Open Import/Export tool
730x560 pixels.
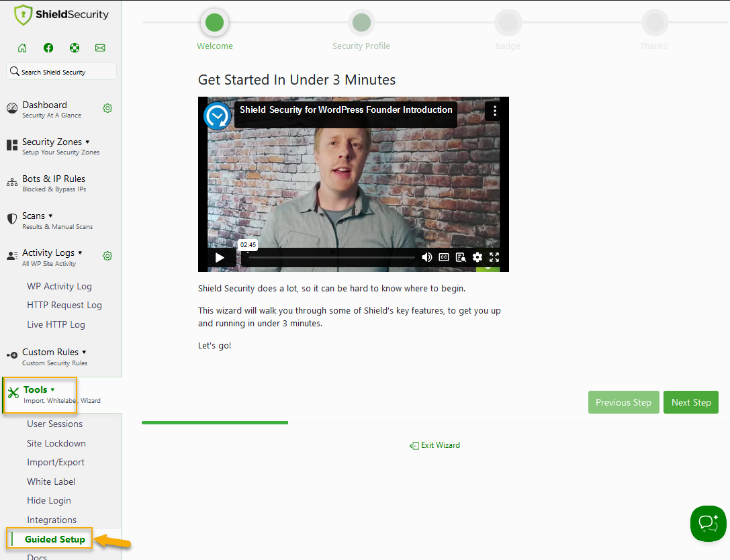pos(55,462)
